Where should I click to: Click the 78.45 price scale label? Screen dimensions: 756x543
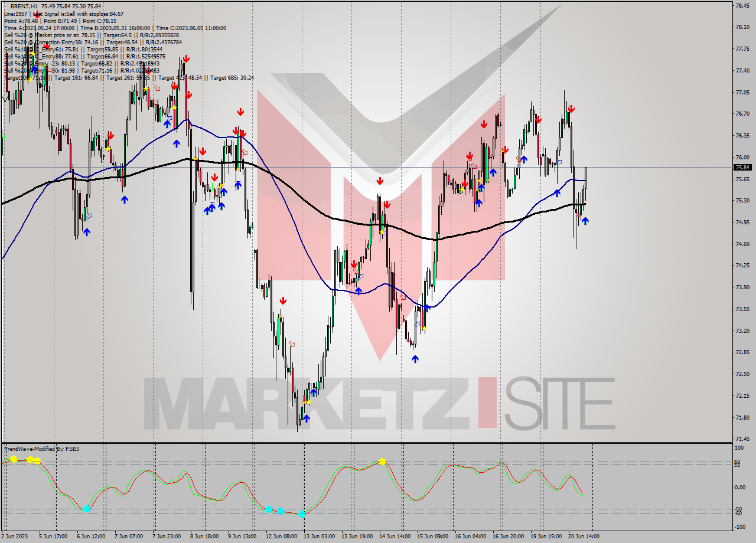(742, 5)
